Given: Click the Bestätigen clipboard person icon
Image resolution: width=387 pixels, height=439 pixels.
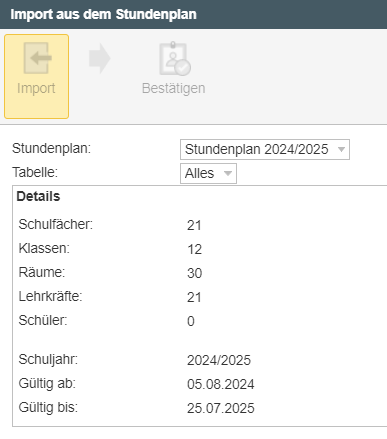Looking at the screenshot, I should click(x=175, y=59).
